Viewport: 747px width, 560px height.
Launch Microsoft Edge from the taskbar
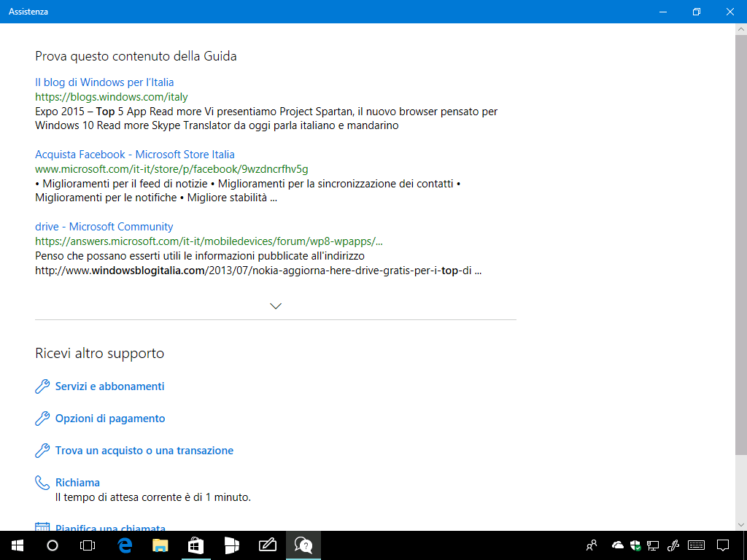[x=125, y=545]
